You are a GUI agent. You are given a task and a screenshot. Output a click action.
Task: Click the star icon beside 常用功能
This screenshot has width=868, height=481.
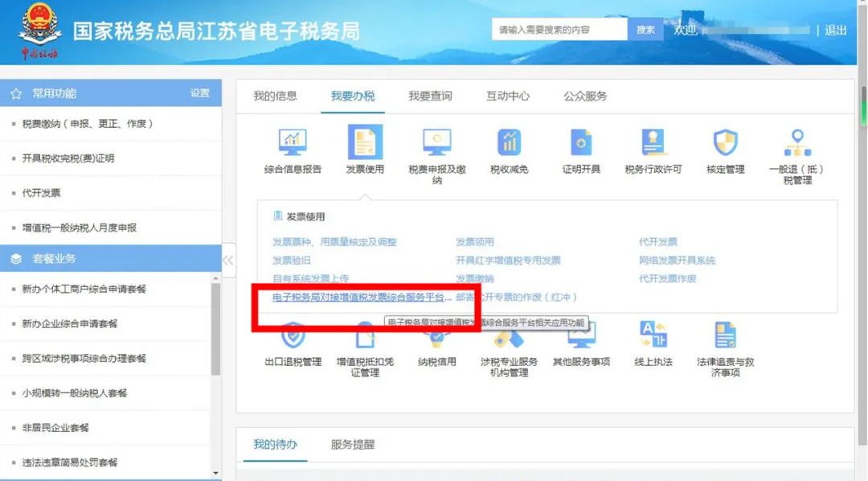click(x=16, y=93)
